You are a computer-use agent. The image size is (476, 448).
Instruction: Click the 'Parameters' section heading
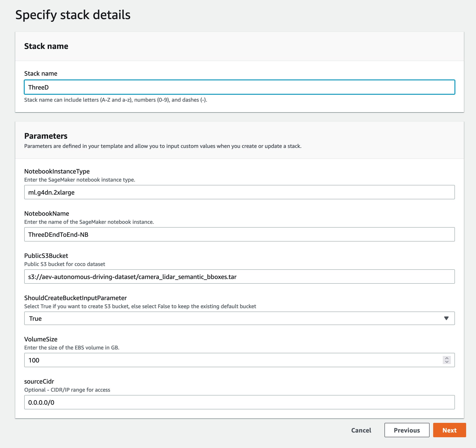click(46, 136)
